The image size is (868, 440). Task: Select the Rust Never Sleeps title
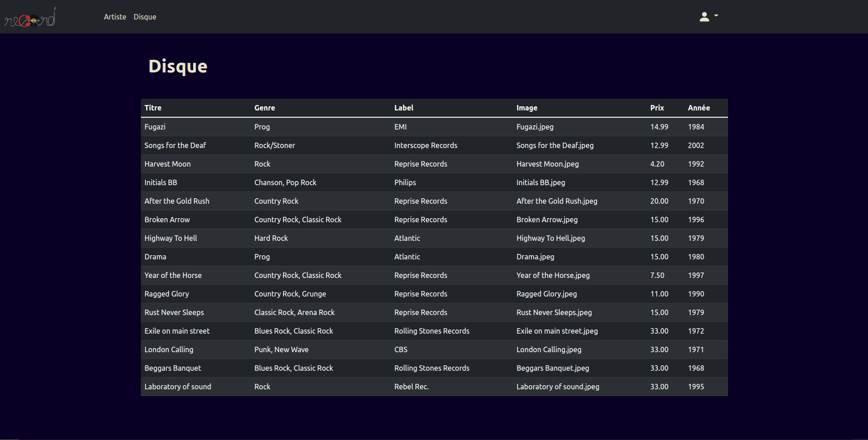(x=174, y=312)
